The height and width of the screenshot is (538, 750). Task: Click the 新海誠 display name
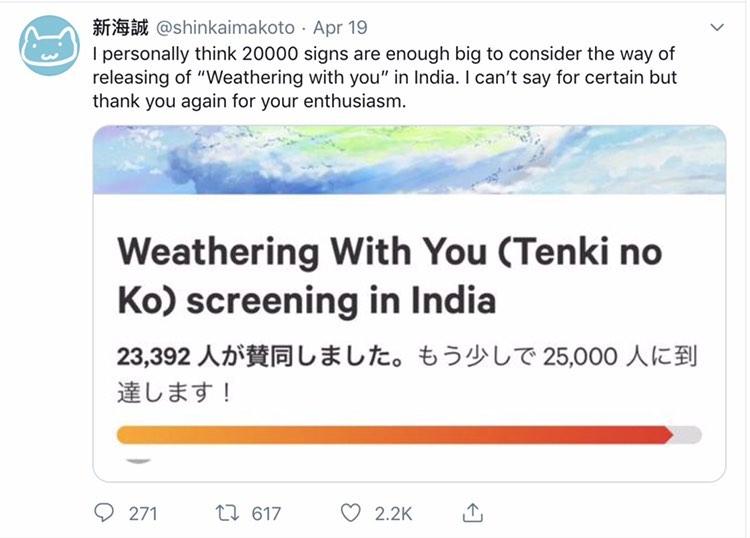pos(119,27)
